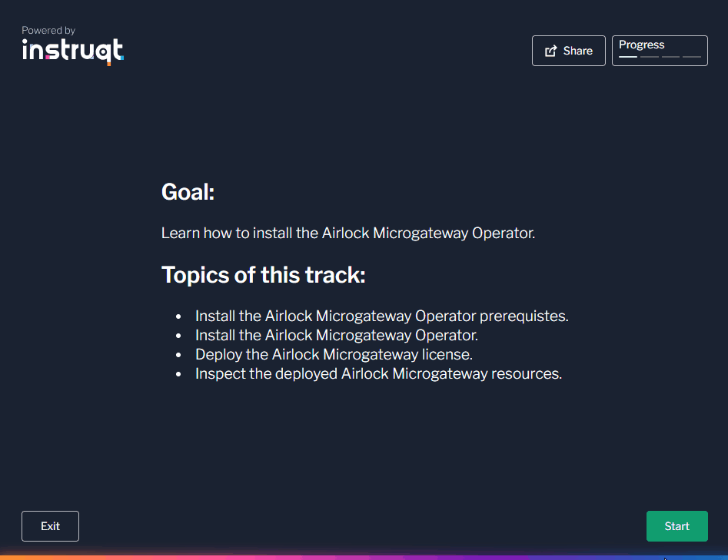This screenshot has height=560, width=728.
Task: Open the Progress tracker panel
Action: pos(660,50)
